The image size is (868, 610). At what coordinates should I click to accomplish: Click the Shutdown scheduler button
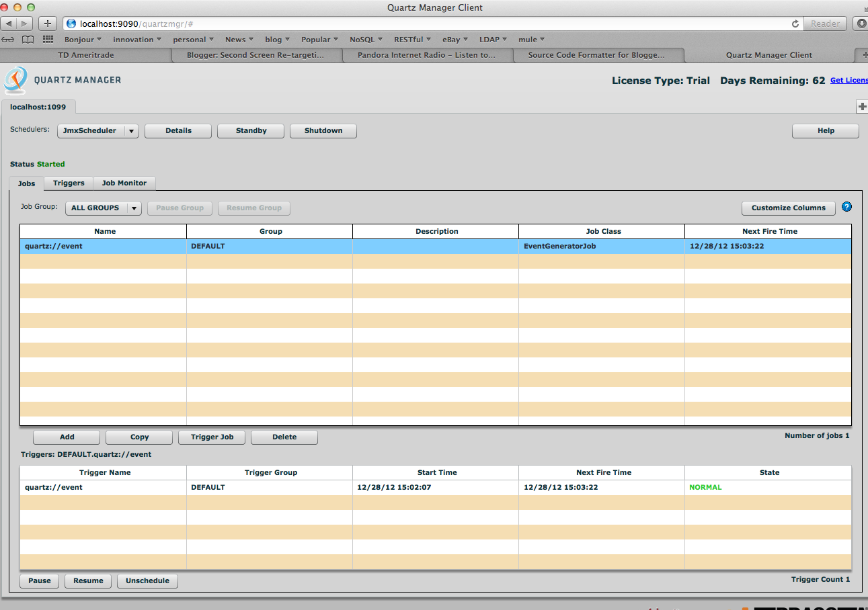point(323,130)
